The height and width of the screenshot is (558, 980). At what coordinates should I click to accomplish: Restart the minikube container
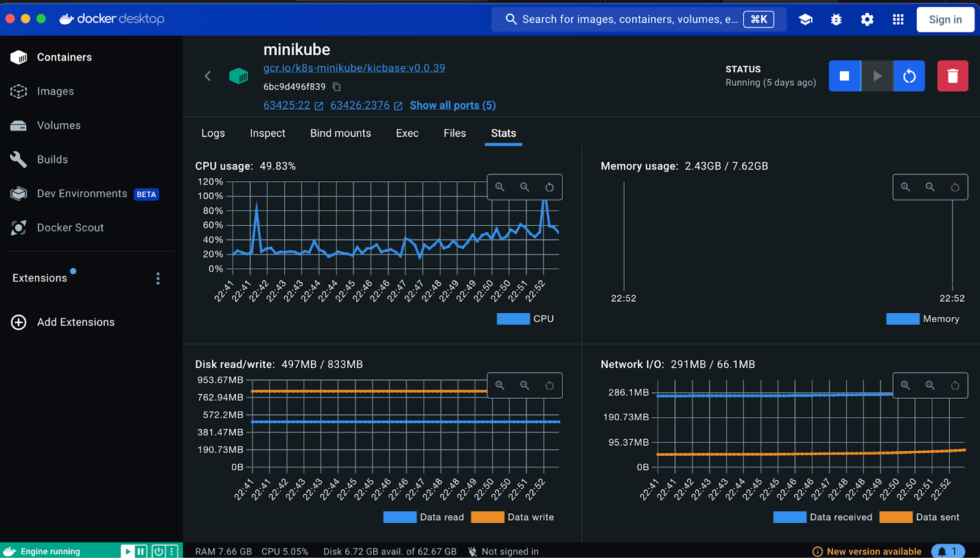(909, 76)
